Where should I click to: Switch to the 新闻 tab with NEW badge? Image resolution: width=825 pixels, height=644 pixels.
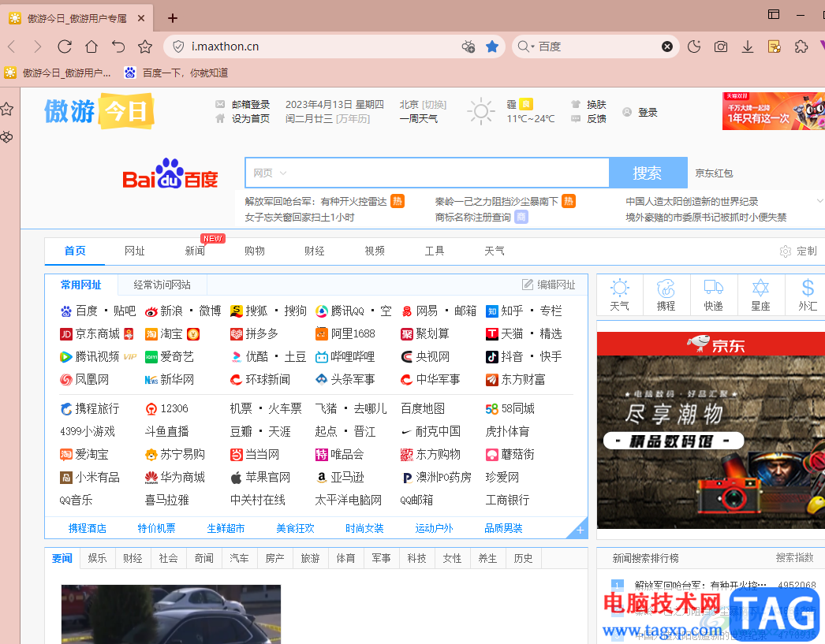point(195,251)
